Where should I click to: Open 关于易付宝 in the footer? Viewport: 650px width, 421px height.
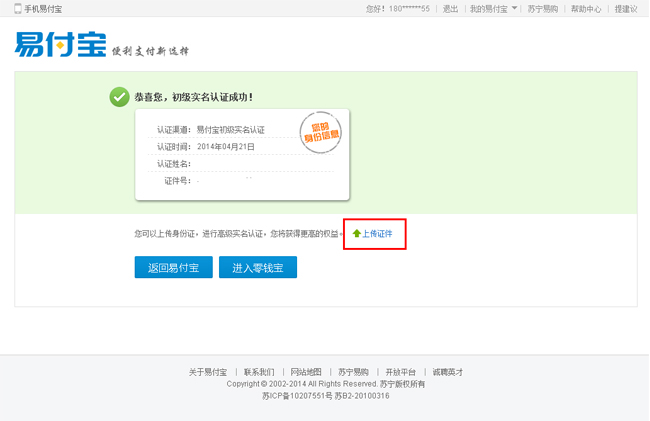[208, 372]
